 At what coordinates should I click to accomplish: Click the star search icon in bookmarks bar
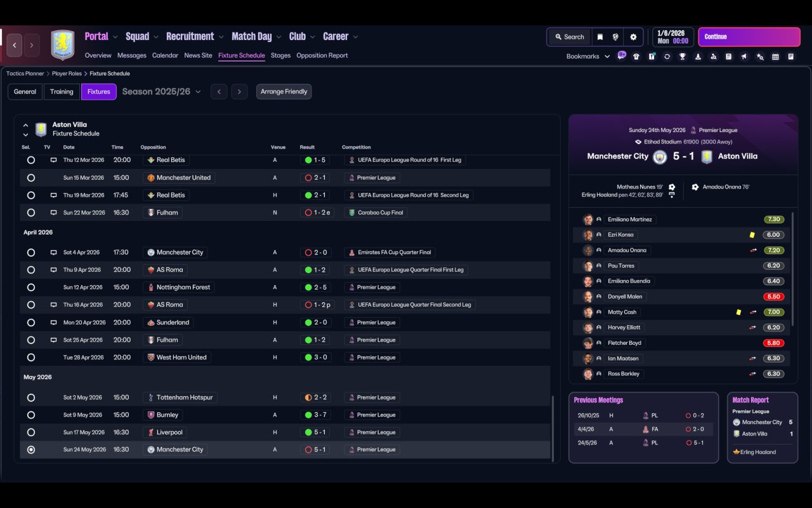tap(760, 57)
